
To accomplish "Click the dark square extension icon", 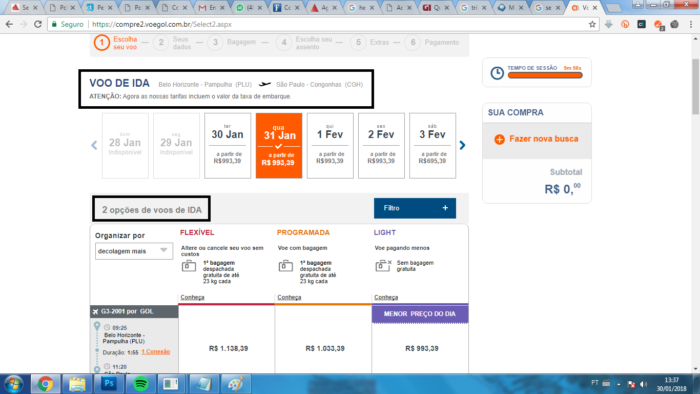I will [642, 25].
